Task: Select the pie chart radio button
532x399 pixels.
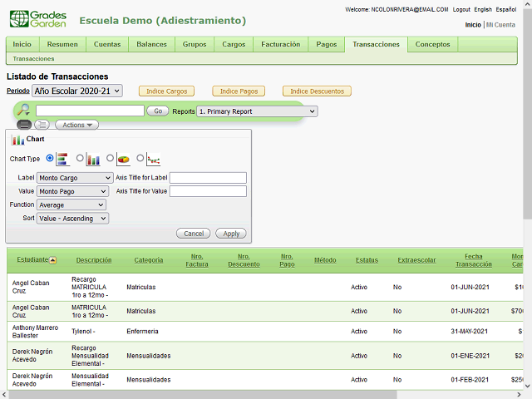Action: [x=110, y=158]
